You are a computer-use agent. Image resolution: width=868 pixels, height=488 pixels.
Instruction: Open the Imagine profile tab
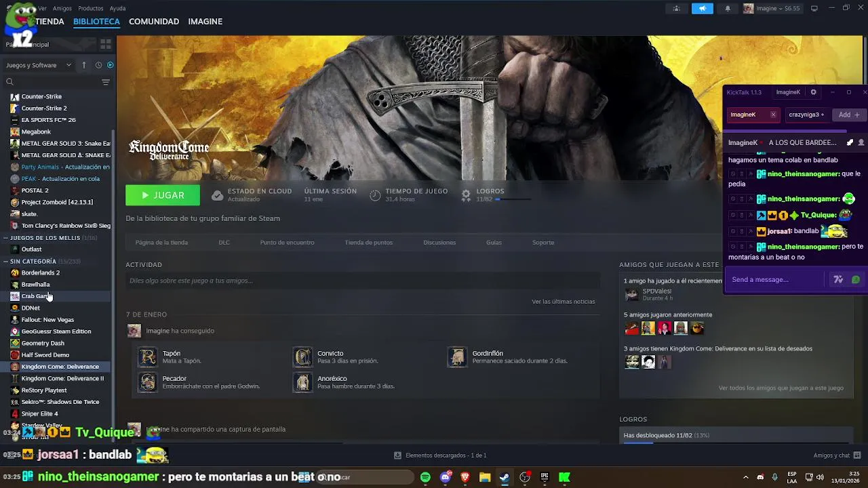tap(205, 22)
